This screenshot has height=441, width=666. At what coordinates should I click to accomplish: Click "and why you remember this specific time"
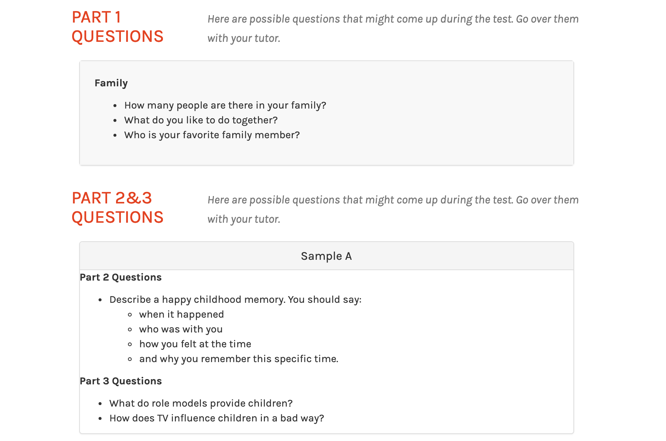coord(238,359)
